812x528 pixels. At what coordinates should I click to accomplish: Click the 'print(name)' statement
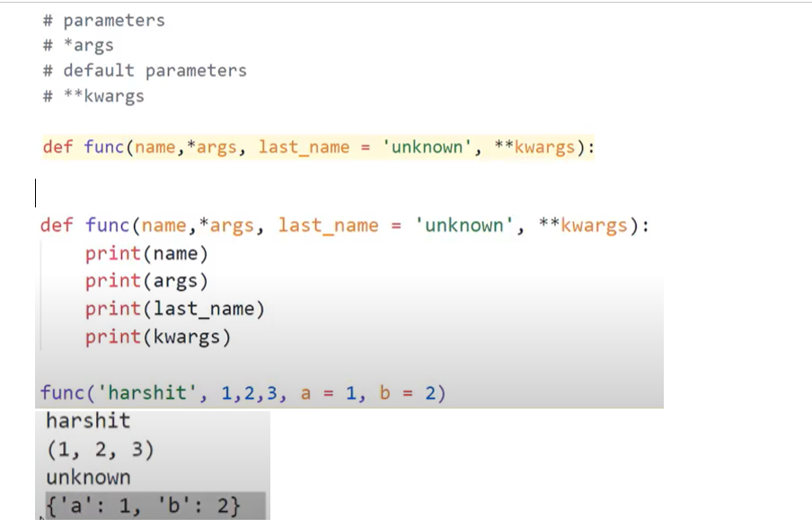[x=146, y=253]
